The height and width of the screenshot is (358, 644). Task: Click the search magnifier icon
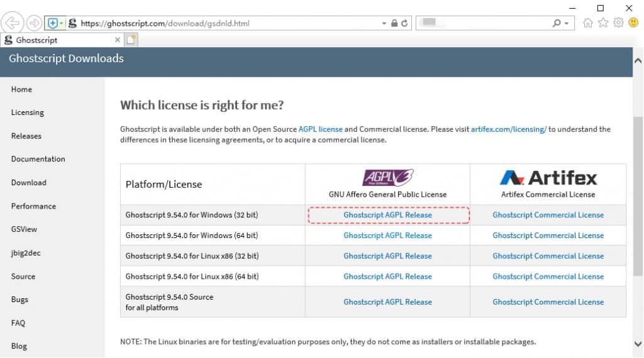557,23
